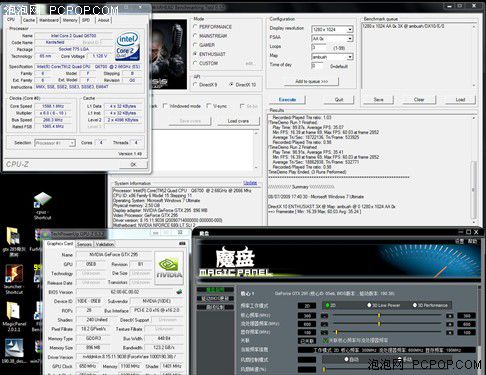This screenshot has height=375, width=486.
Task: Open the Validation tab in GPU-Z
Action: (105, 244)
